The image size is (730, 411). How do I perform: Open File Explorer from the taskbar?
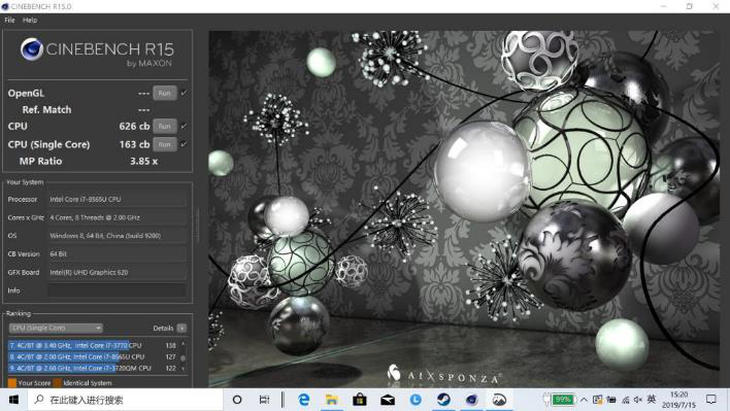click(x=332, y=400)
